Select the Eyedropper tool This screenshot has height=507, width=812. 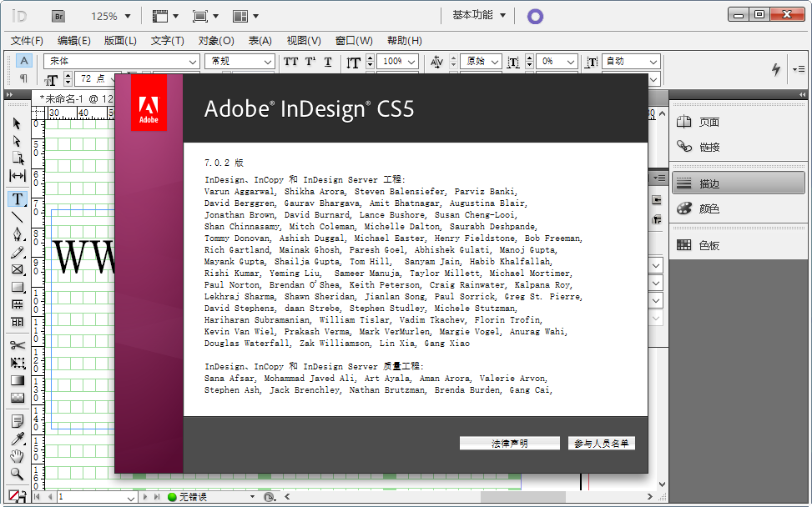[x=17, y=439]
